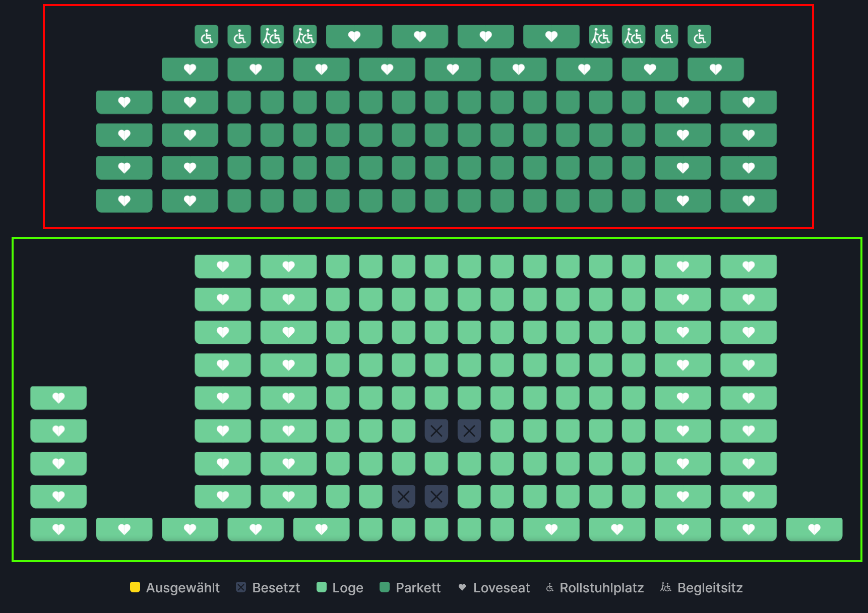Choose the far-left isolated loveseat in Loge's fifth row
Image resolution: width=868 pixels, height=613 pixels.
tap(58, 398)
